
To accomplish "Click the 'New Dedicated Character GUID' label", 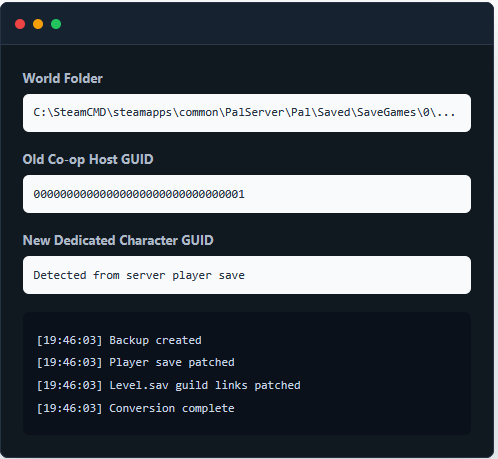I will tap(118, 240).
